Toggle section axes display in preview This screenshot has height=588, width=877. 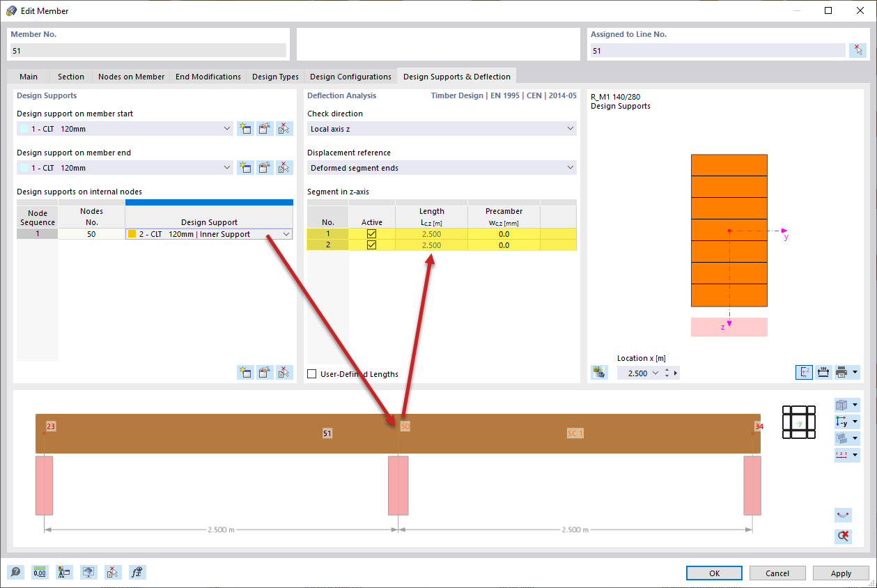tap(805, 372)
